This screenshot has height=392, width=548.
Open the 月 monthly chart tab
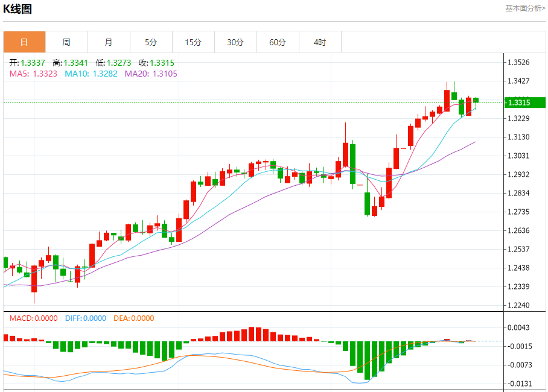click(109, 42)
